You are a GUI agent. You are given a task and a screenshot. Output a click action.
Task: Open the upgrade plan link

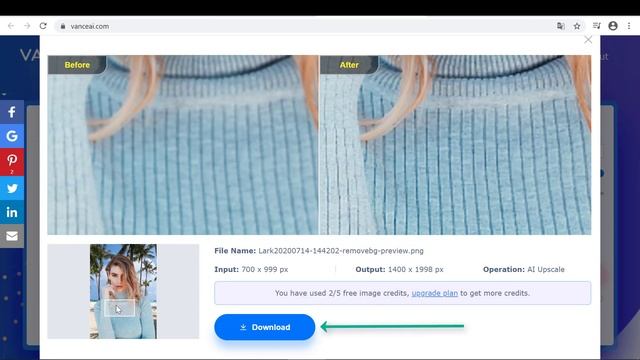coord(434,293)
